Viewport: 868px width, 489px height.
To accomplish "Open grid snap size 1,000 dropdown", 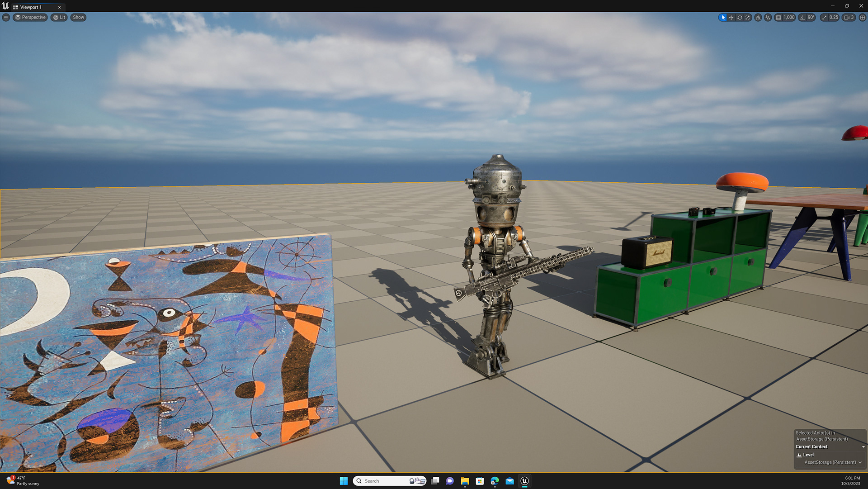I will click(789, 17).
